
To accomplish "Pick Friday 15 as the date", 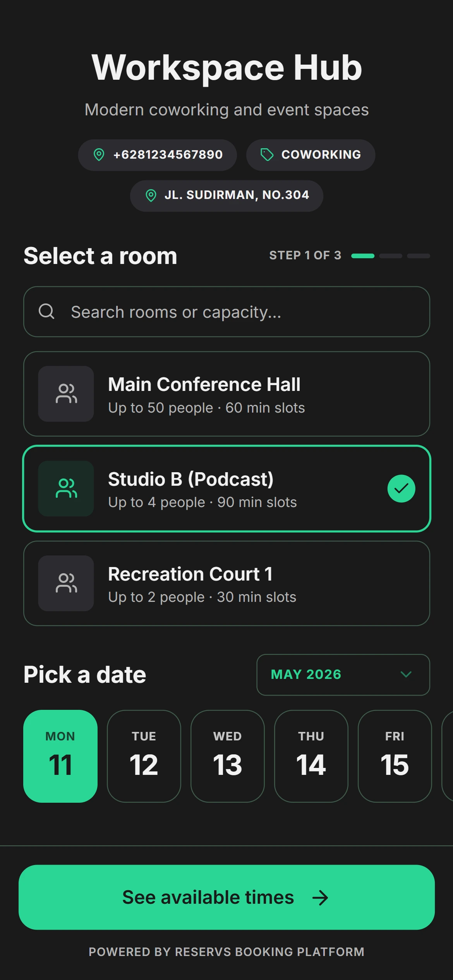I will [395, 756].
